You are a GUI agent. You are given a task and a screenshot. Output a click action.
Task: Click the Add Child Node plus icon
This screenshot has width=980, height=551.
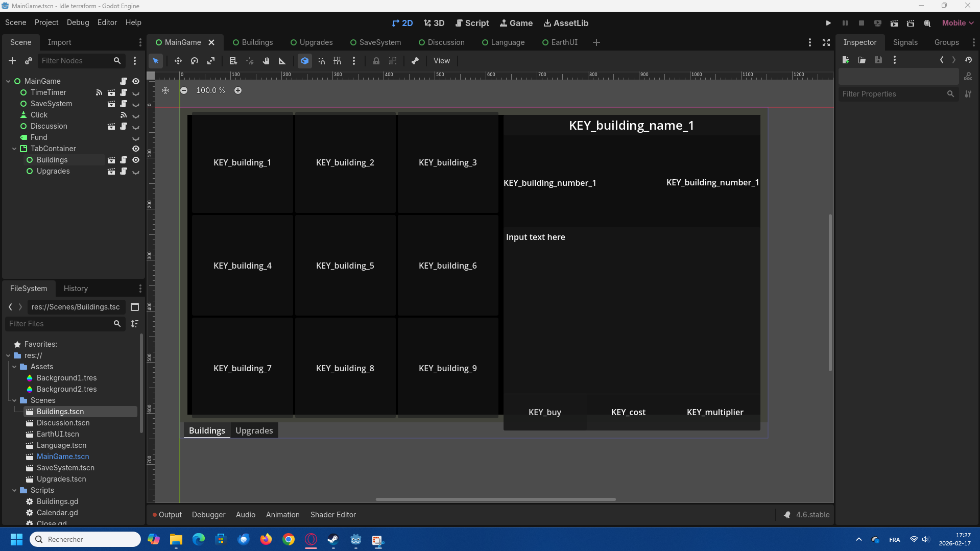tap(12, 61)
